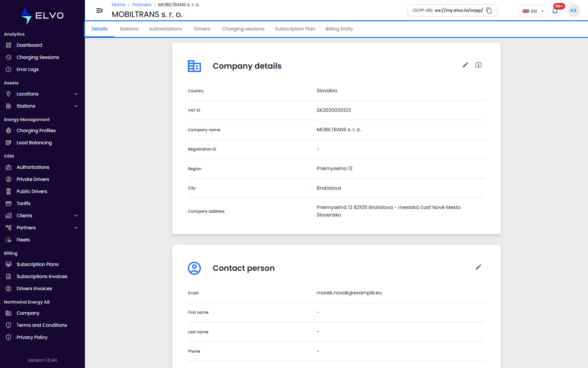Click the Subscription Plans icon in sidebar
Image resolution: width=588 pixels, height=368 pixels.
pyautogui.click(x=8, y=264)
